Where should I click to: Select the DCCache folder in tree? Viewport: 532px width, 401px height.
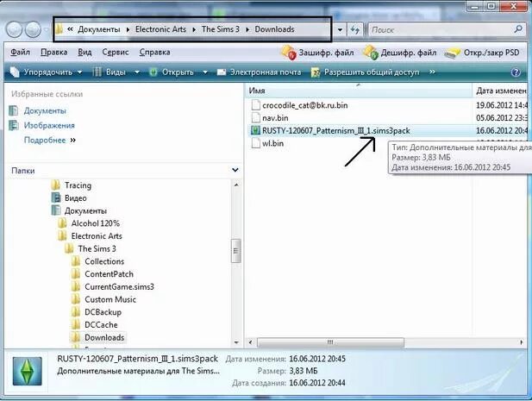[x=101, y=324]
